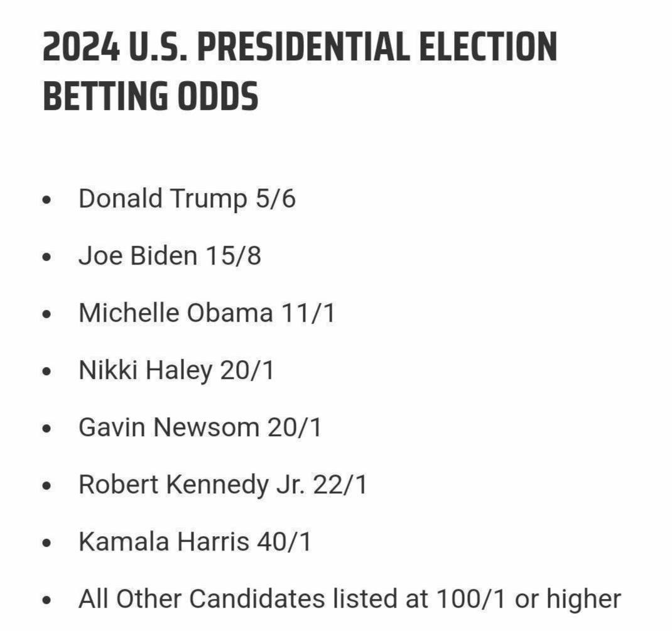Click the 20/1 odds beside Nikki Haley
672x631 pixels.
point(247,370)
